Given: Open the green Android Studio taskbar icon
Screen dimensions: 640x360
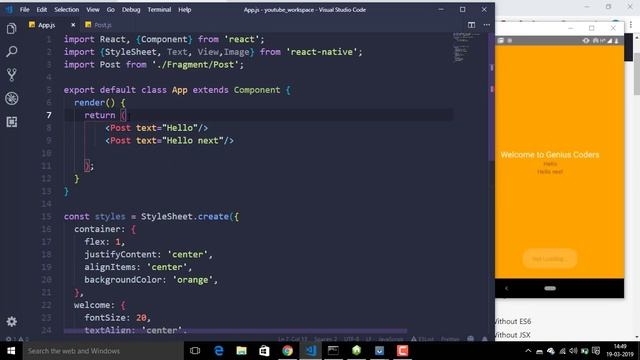Looking at the screenshot, I should (x=356, y=351).
